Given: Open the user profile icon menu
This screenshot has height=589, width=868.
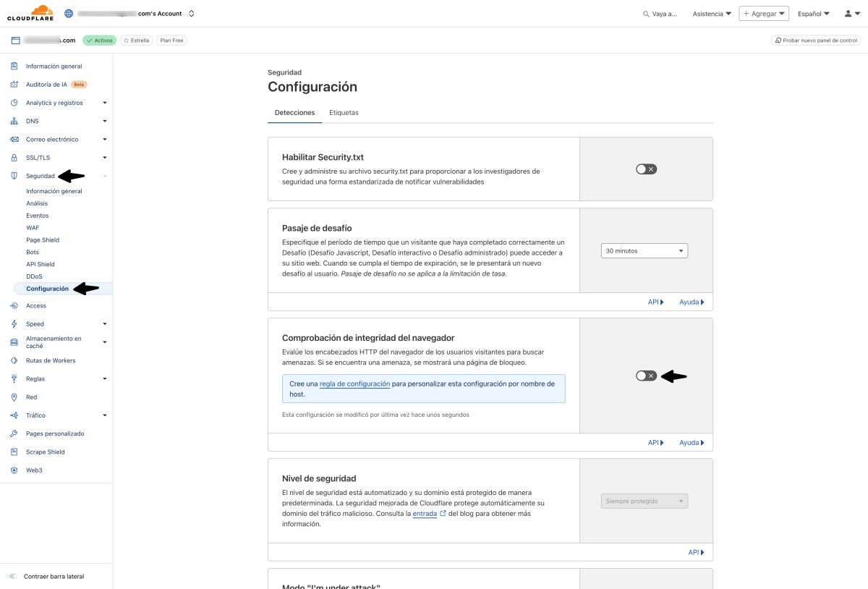Looking at the screenshot, I should (851, 14).
